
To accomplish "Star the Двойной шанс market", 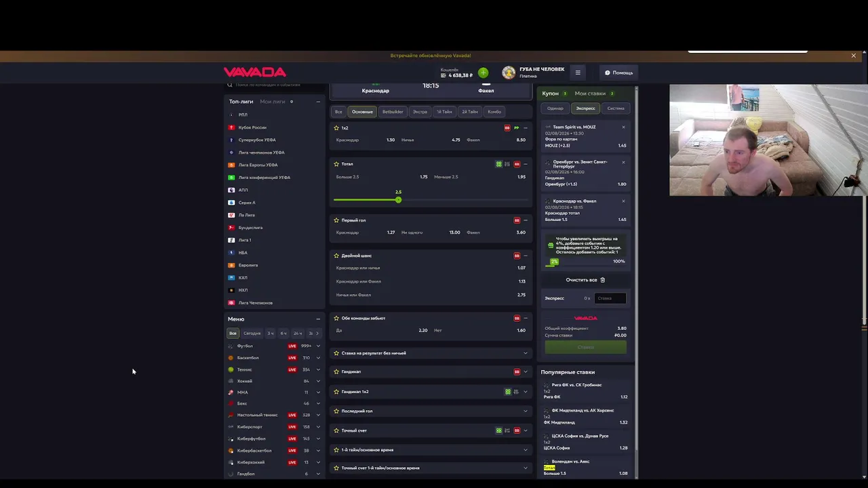I will [336, 256].
